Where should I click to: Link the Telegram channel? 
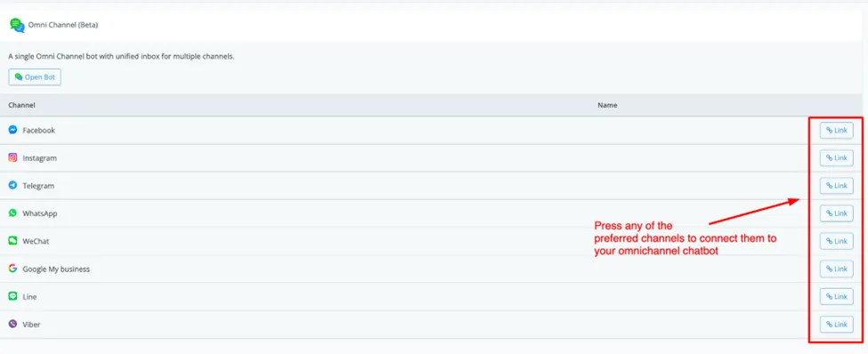coord(837,186)
